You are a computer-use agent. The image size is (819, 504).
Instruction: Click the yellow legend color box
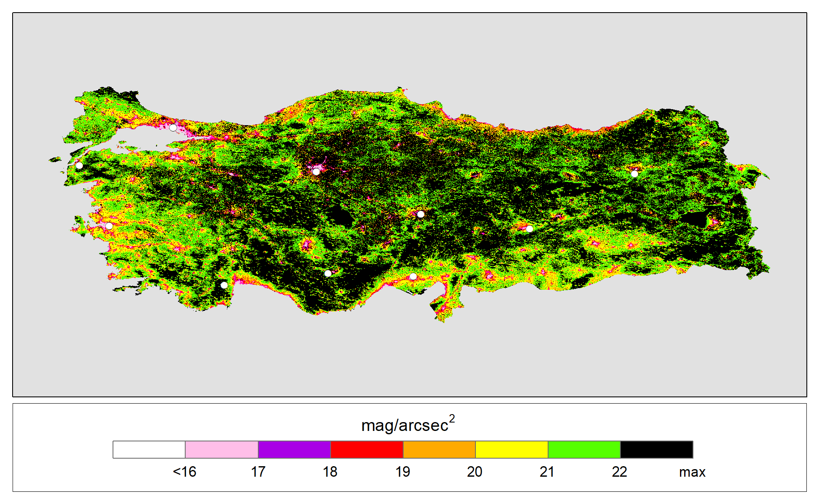click(x=512, y=449)
